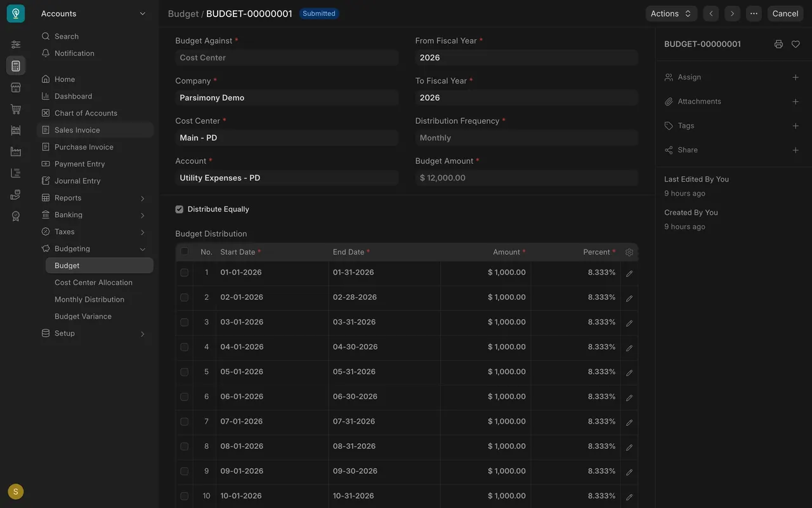Image resolution: width=812 pixels, height=508 pixels.
Task: Open the shopping cart module in left rail
Action: coord(16,109)
